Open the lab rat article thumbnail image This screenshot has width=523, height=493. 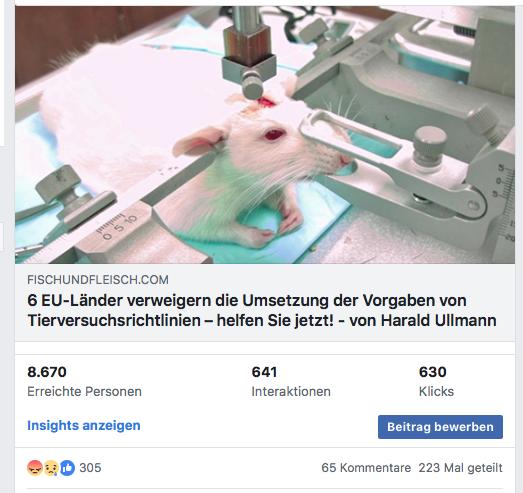pos(265,135)
